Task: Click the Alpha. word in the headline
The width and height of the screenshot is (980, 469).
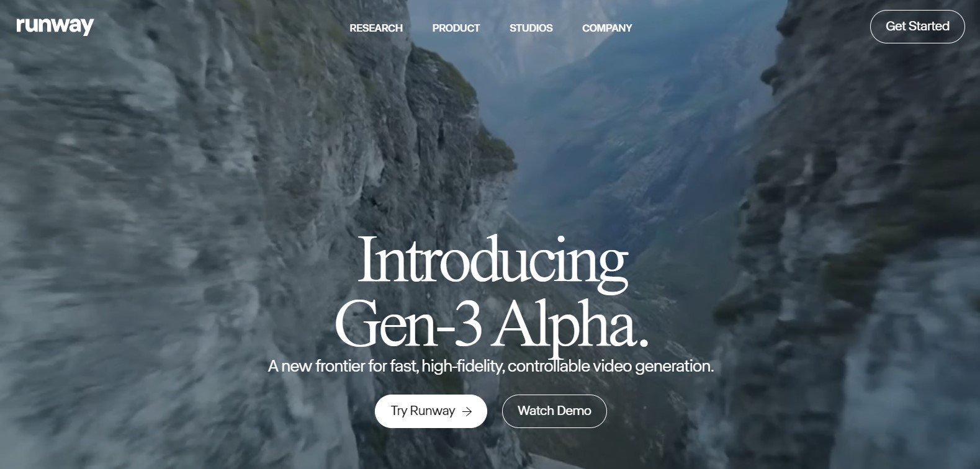Action: click(x=571, y=326)
